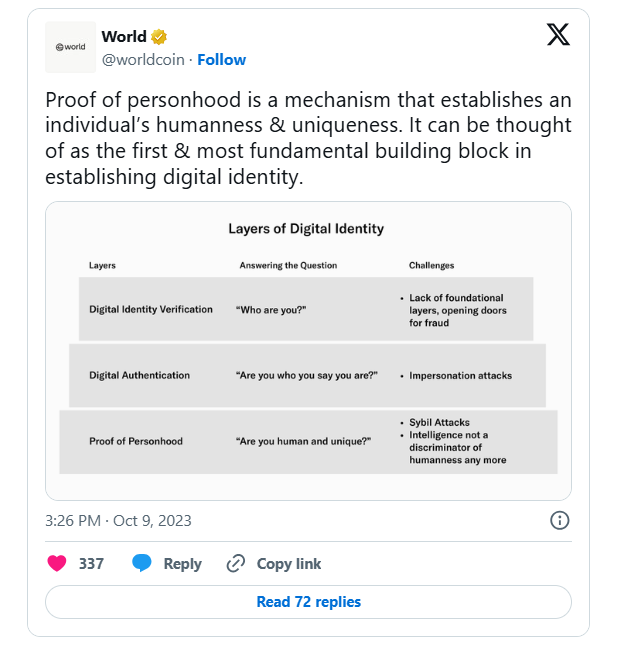Open the World display name link
This screenshot has width=625, height=648.
coord(124,37)
